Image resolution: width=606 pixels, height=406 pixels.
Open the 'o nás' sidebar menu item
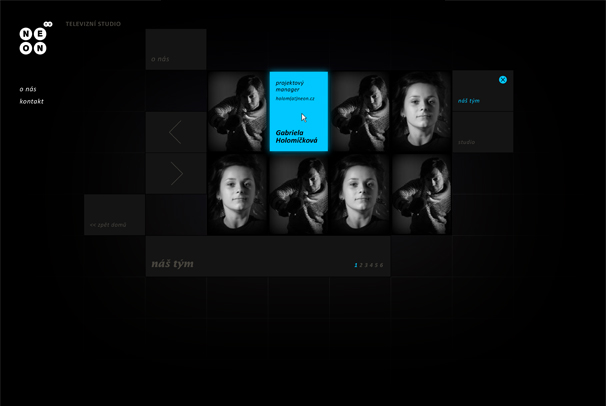coord(28,89)
